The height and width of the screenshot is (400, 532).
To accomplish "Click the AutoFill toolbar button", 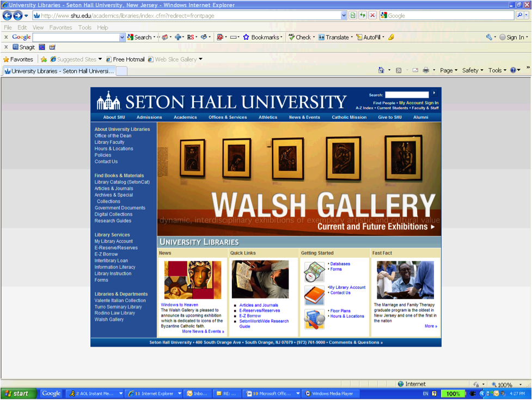I will tap(369, 38).
